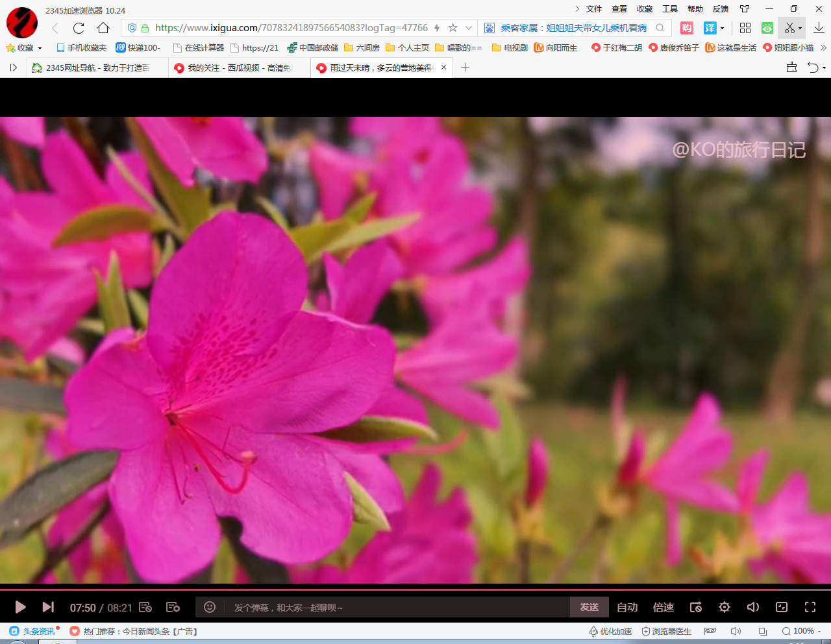The width and height of the screenshot is (831, 644).
Task: Skip to the next video
Action: pyautogui.click(x=48, y=607)
